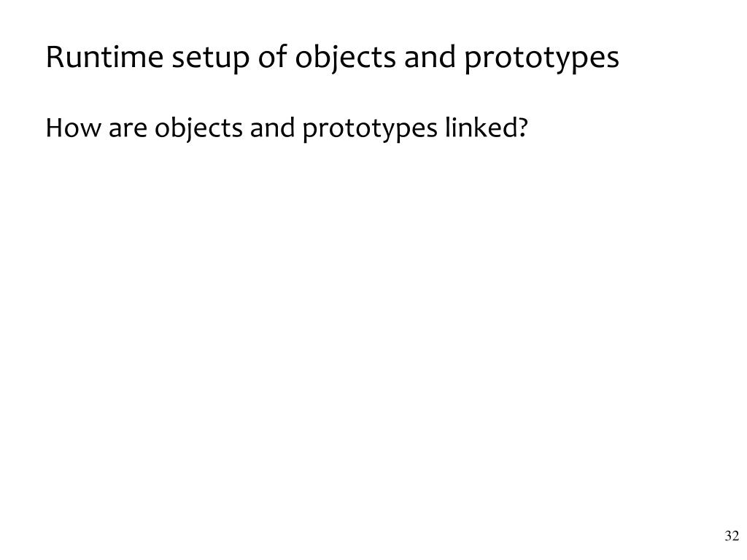Screen dimensions: 747x560
Task: Click the capital "H" starting the subtitle
Action: click(54, 128)
